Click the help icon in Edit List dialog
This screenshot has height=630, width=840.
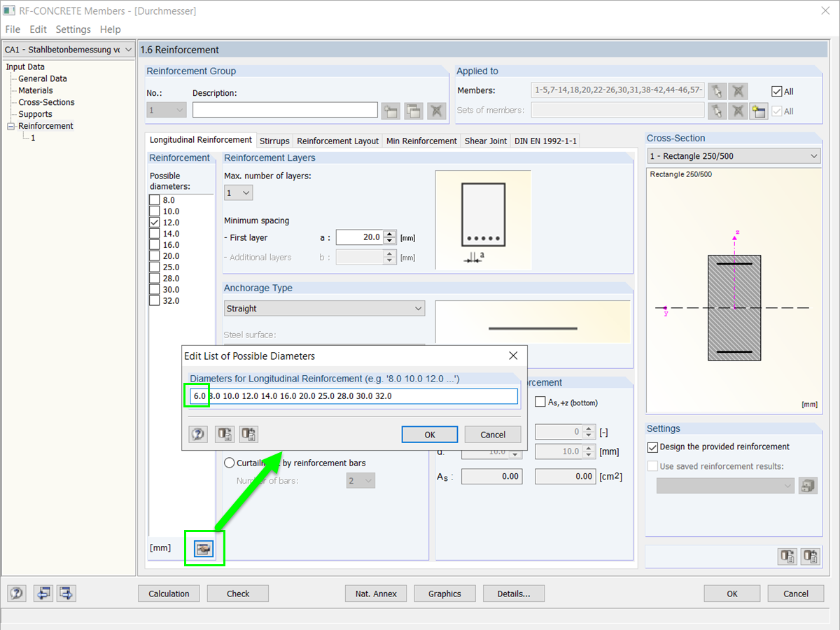[198, 434]
